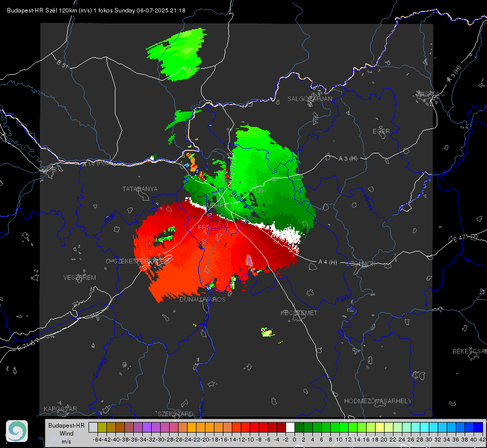Image resolution: width=487 pixels, height=448 pixels.
Task: Select the yellow legend swatch between 18 and 20
Action: tap(380, 428)
